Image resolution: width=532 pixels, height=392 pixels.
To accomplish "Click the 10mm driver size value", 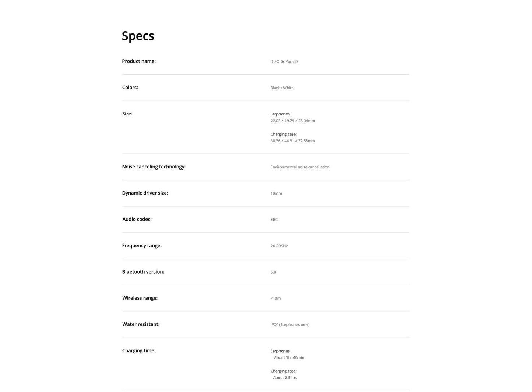I will pos(276,193).
